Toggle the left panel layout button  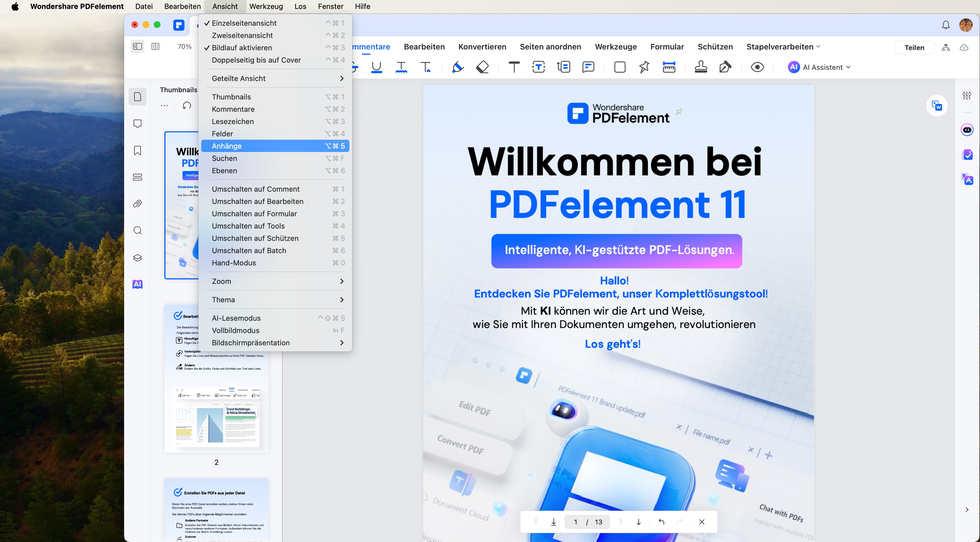(x=137, y=46)
